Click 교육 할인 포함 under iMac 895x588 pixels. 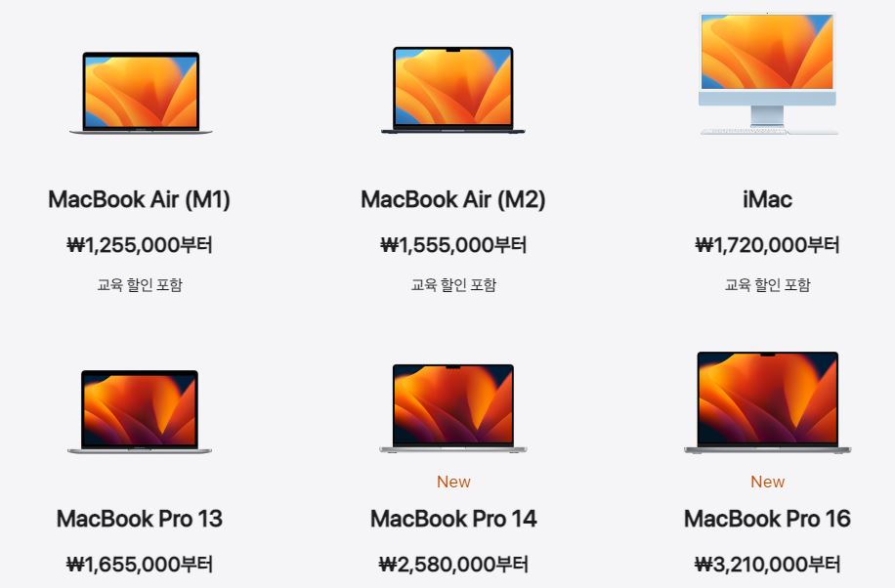coord(768,284)
